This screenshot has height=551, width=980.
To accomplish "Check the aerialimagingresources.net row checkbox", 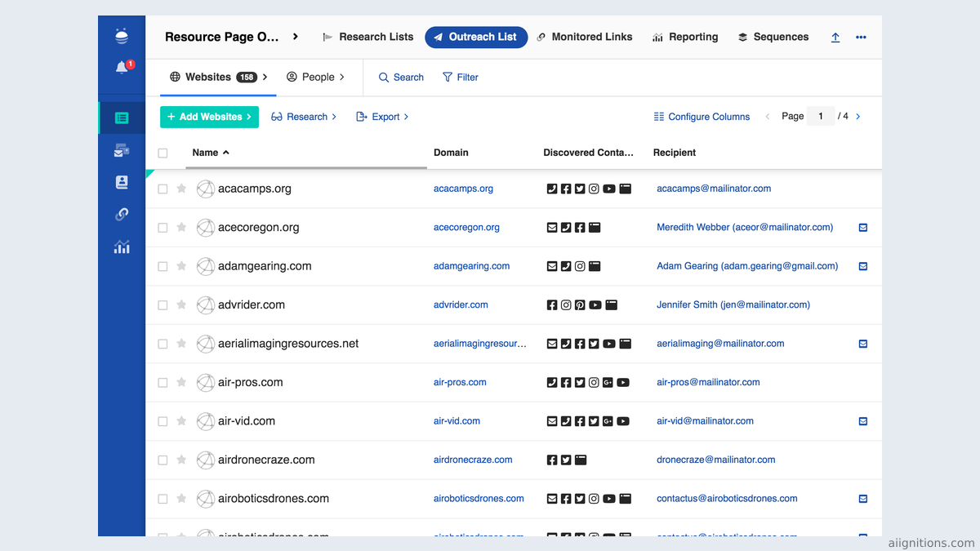I will [x=163, y=344].
